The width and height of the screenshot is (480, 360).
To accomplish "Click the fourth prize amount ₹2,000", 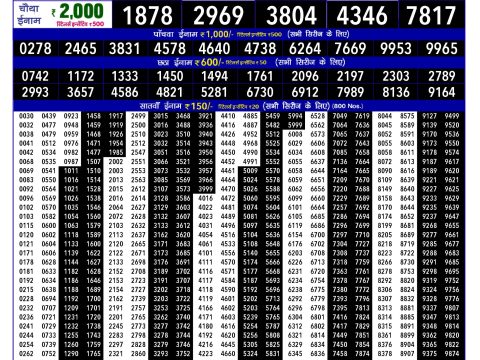I will point(78,12).
